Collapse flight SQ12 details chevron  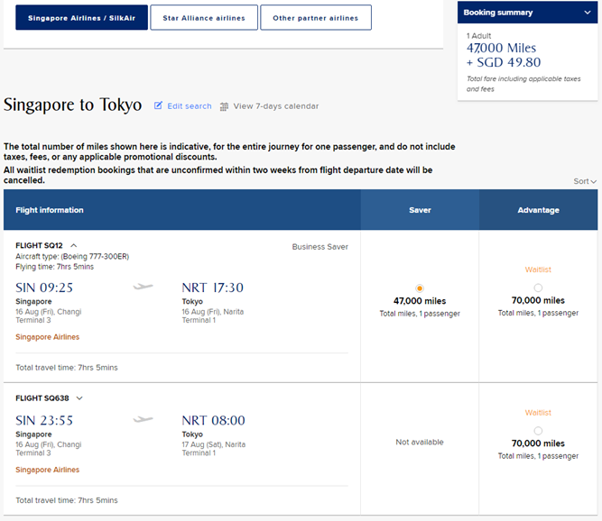coord(74,245)
